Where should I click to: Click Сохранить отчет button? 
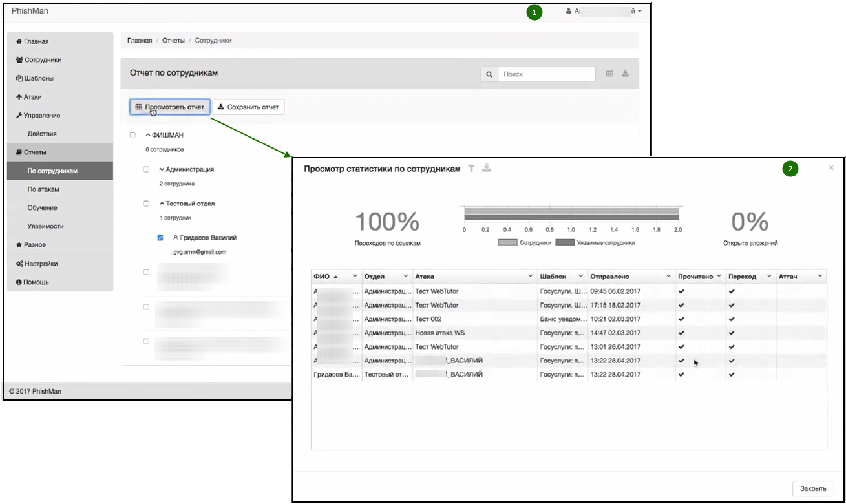point(248,107)
